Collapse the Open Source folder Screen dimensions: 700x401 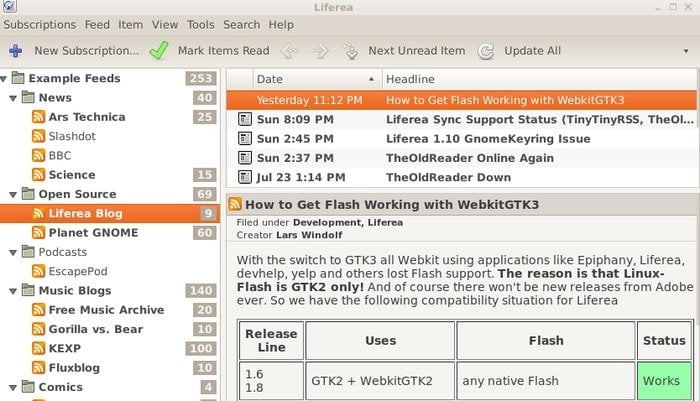click(13, 195)
